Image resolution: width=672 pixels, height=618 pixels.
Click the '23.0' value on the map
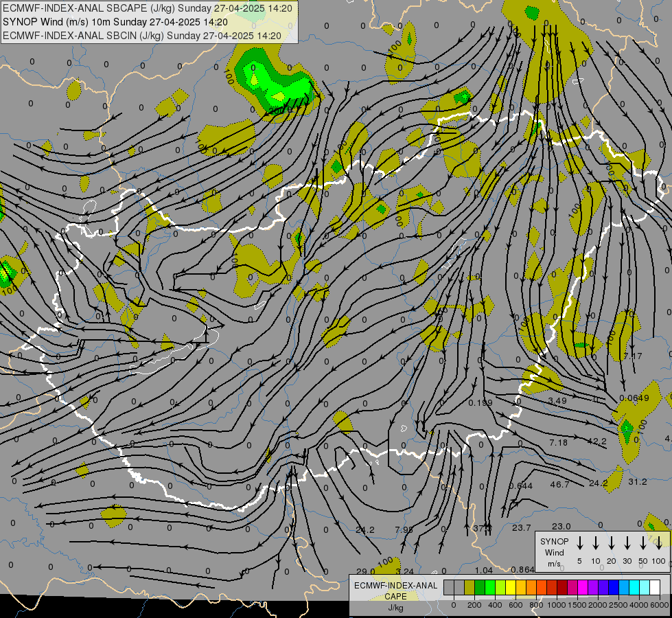click(x=561, y=526)
